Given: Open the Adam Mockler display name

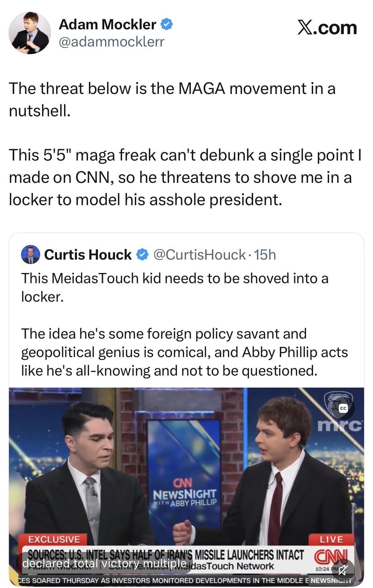Looking at the screenshot, I should 107,25.
